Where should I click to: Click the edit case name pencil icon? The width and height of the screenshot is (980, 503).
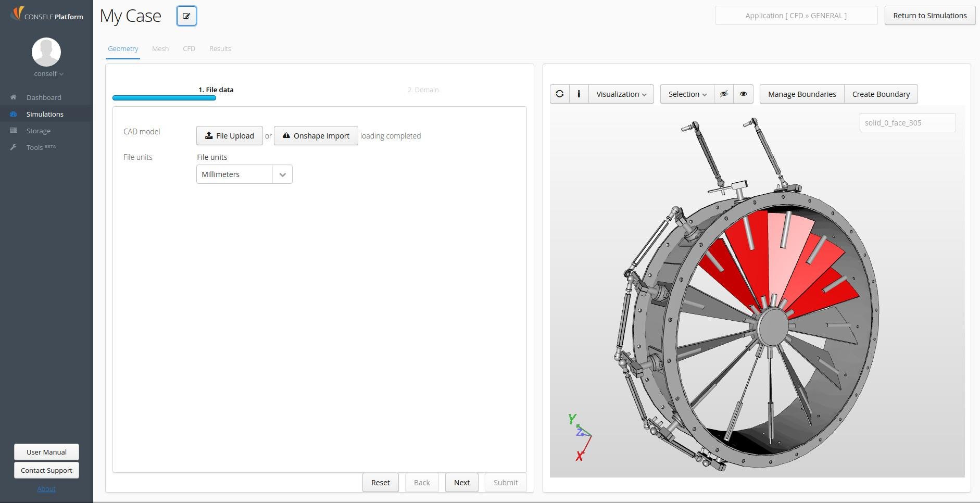tap(186, 16)
